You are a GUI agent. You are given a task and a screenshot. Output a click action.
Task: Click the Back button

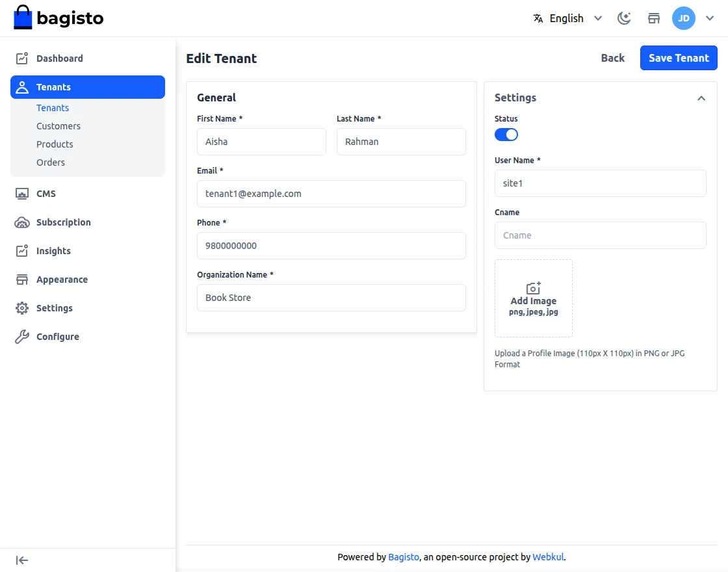point(612,58)
